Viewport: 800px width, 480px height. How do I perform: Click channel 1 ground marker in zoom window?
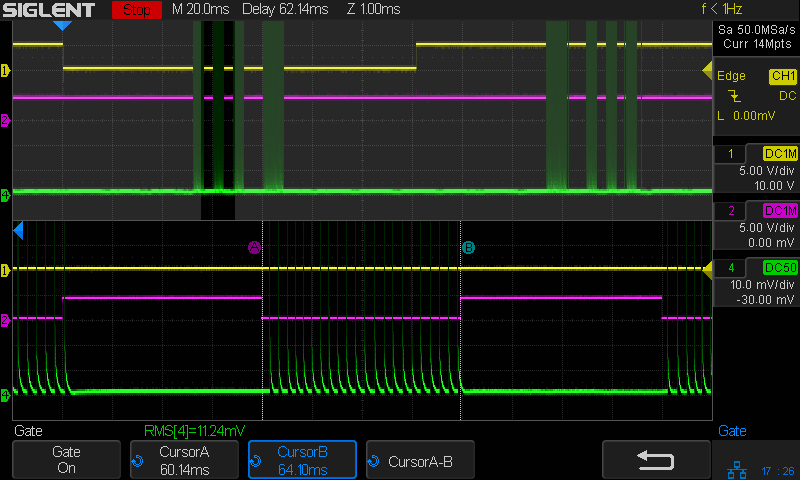point(5,270)
